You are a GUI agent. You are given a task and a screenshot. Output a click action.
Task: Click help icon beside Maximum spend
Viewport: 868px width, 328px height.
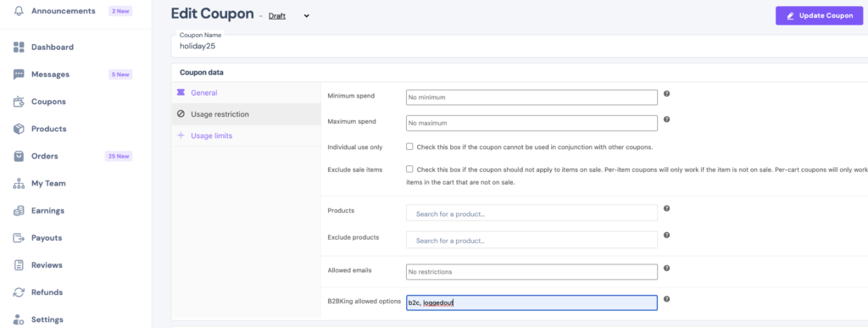pos(666,119)
